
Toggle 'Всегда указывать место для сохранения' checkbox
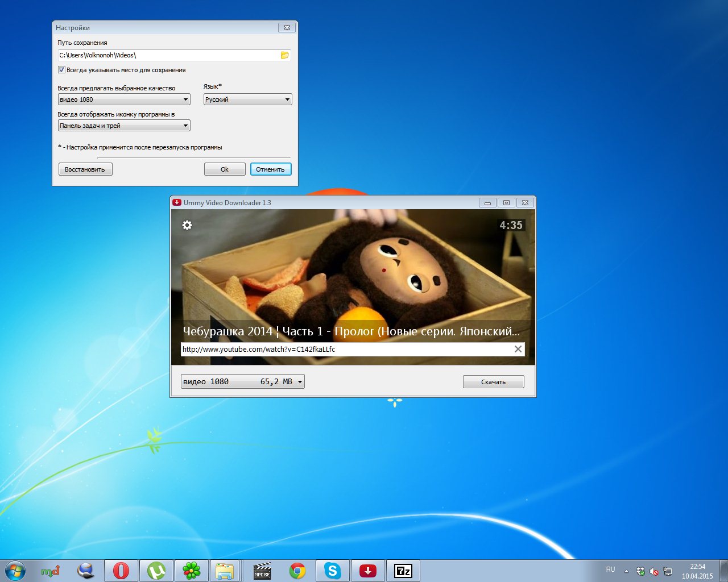click(61, 70)
